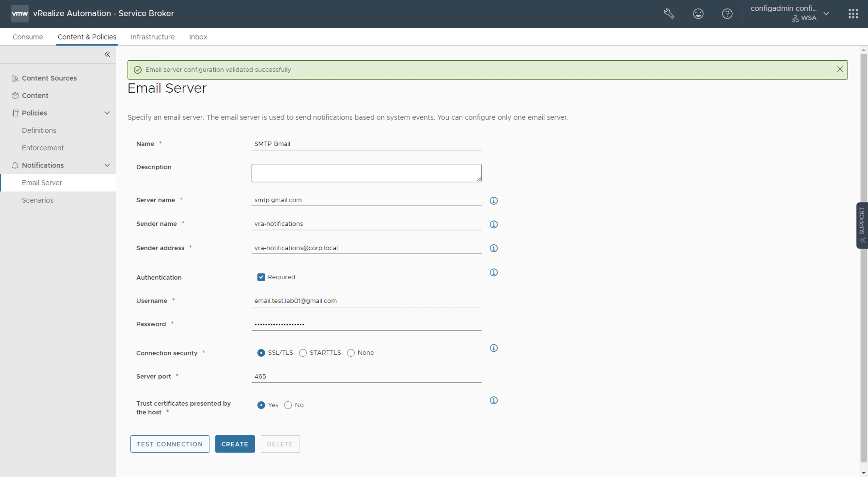Image resolution: width=868 pixels, height=477 pixels.
Task: Select the STARTTLS radio option
Action: coord(303,353)
